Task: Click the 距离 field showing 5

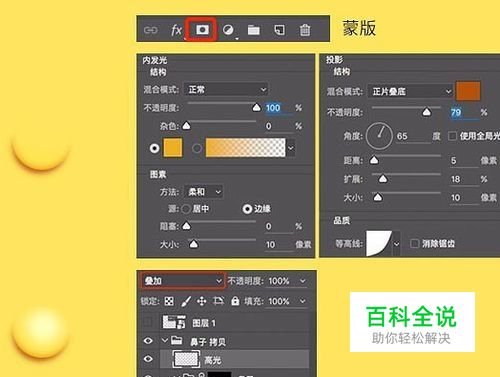Action: (463, 161)
